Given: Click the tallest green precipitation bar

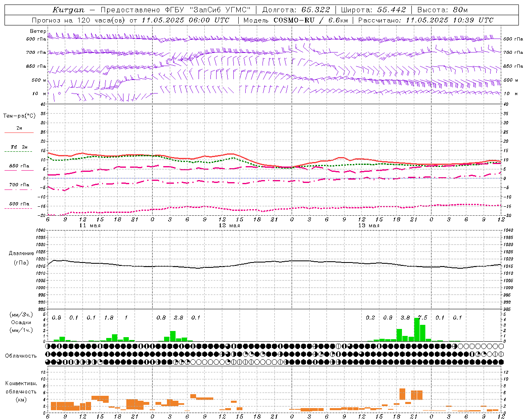Looking at the screenshot, I should point(417,330).
